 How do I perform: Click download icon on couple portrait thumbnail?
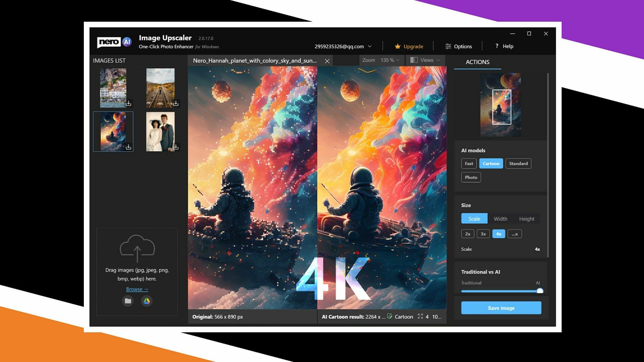(x=176, y=147)
